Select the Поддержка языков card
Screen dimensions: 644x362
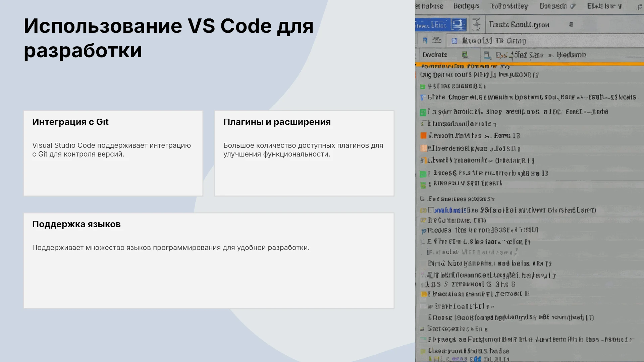pyautogui.click(x=209, y=260)
